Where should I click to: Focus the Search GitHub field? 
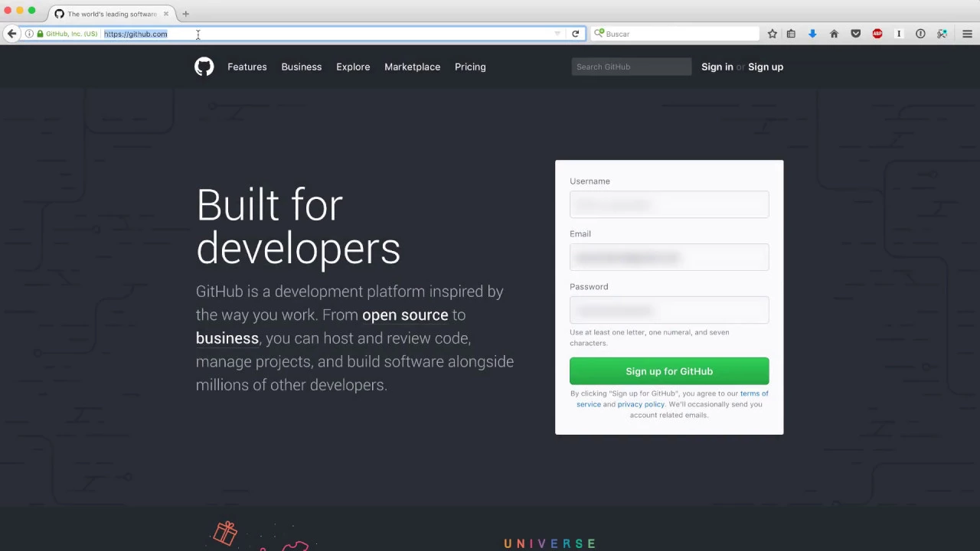632,67
